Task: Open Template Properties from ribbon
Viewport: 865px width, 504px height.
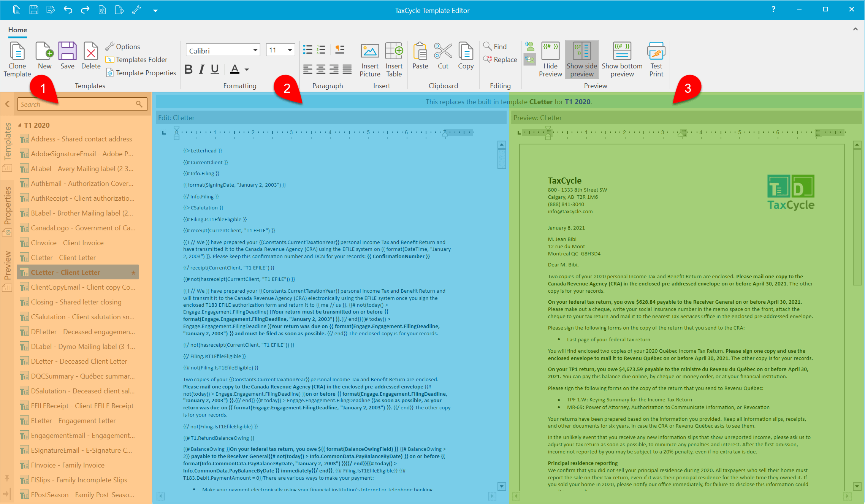Action: click(x=141, y=73)
